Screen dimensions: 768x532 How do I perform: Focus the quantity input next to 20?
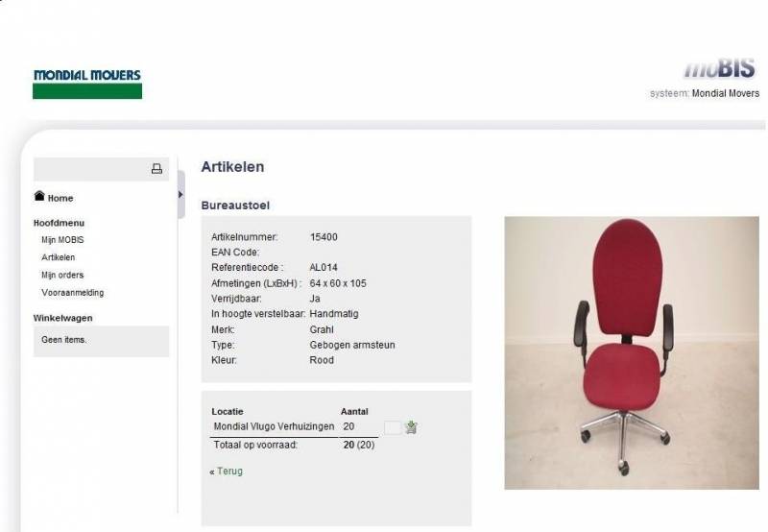click(x=393, y=427)
